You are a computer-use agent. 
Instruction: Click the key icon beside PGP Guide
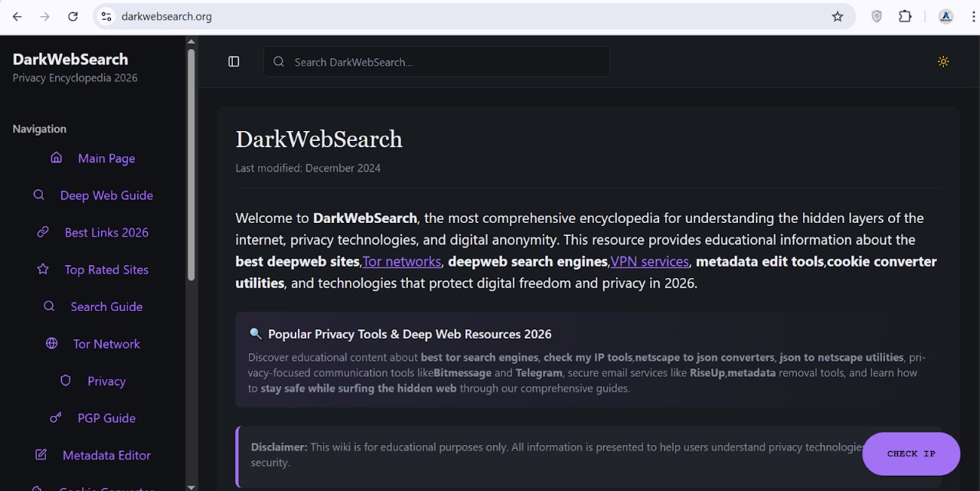tap(56, 418)
